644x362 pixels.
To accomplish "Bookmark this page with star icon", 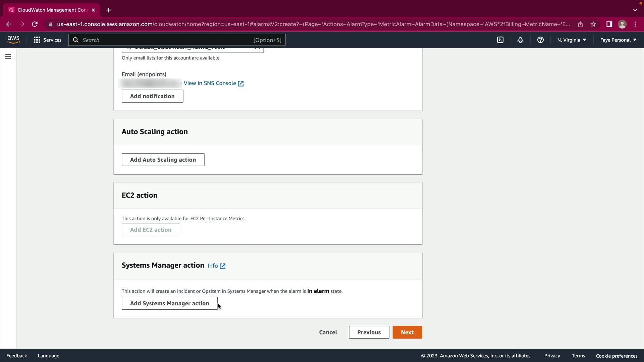I will coord(593,24).
